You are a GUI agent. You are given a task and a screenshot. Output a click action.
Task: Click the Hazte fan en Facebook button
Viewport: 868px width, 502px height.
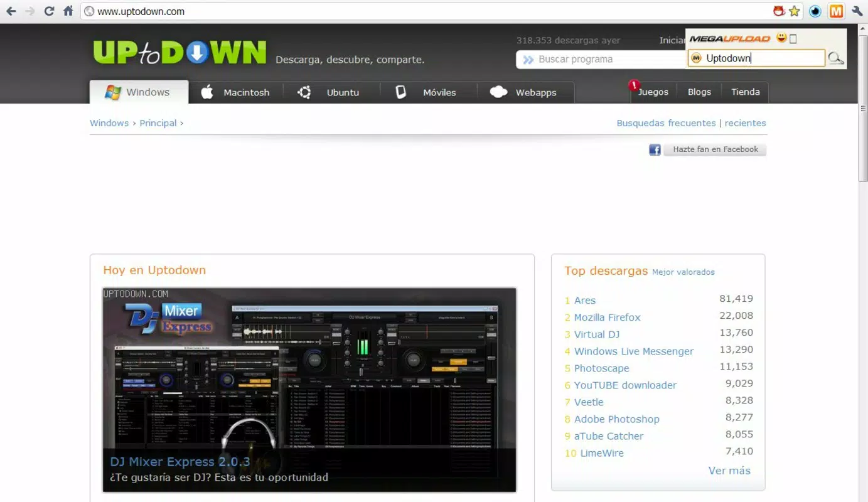pos(715,149)
